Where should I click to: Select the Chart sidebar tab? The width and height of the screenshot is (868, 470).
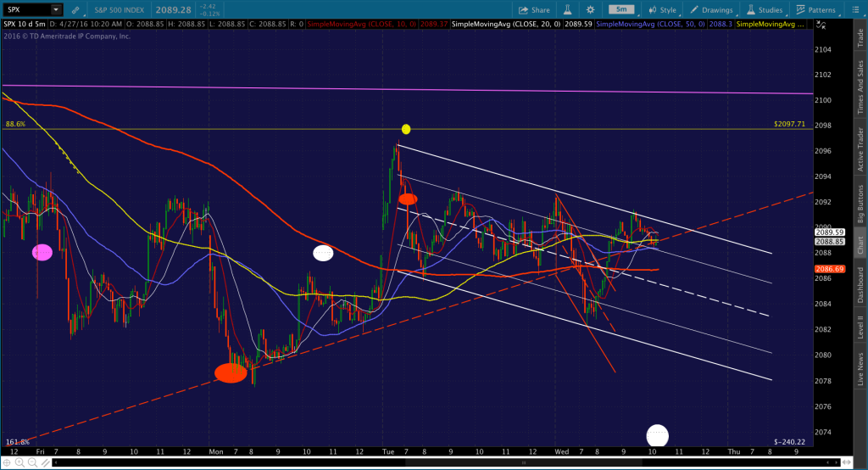pos(860,244)
